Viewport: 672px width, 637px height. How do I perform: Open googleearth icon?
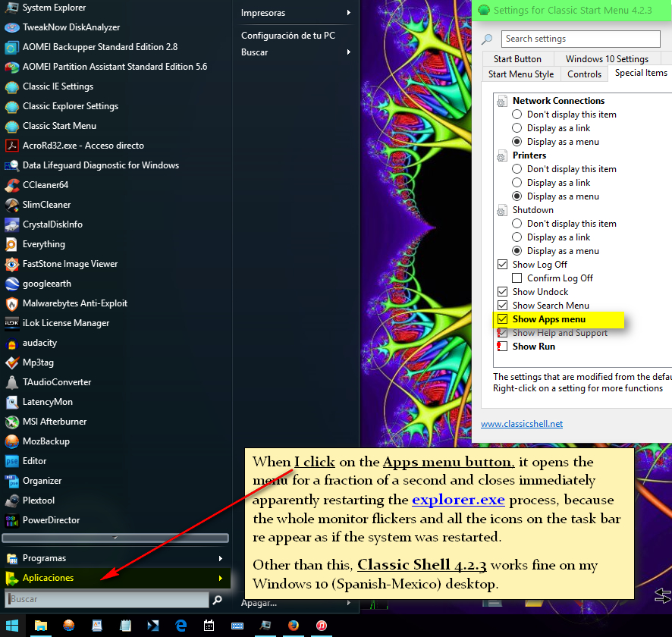point(11,284)
